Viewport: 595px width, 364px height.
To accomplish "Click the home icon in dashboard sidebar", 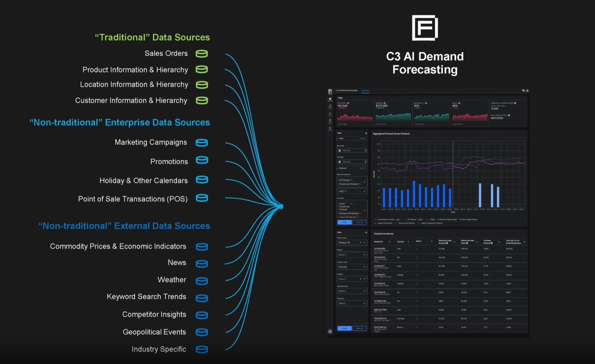I will click(330, 99).
